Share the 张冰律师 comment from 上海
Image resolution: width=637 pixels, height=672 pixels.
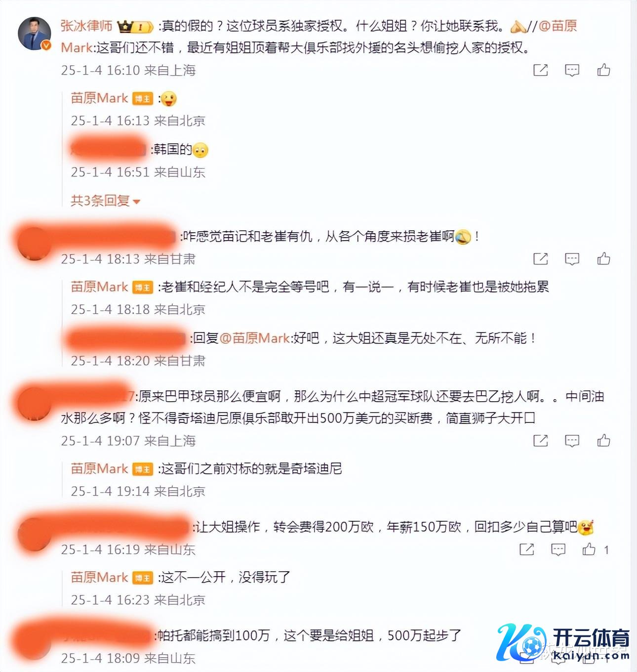coord(541,70)
